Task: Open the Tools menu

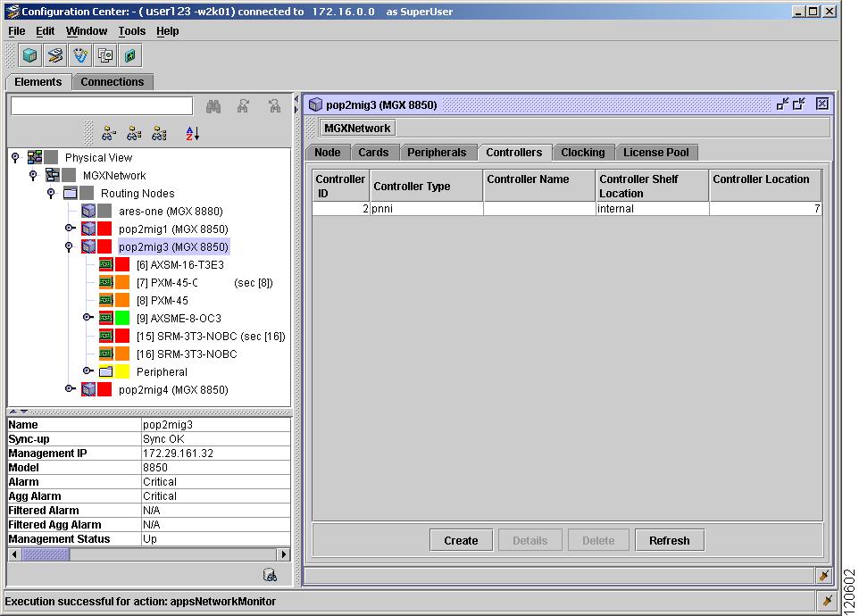Action: click(132, 31)
